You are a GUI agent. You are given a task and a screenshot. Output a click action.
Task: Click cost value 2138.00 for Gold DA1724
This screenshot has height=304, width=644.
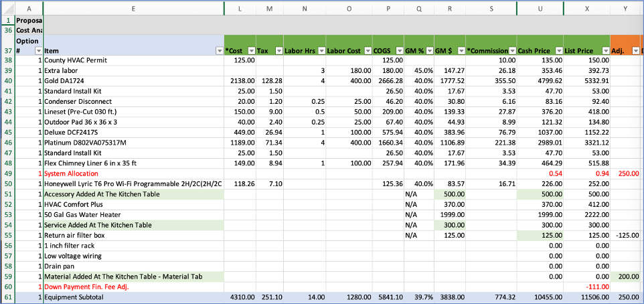(240, 81)
